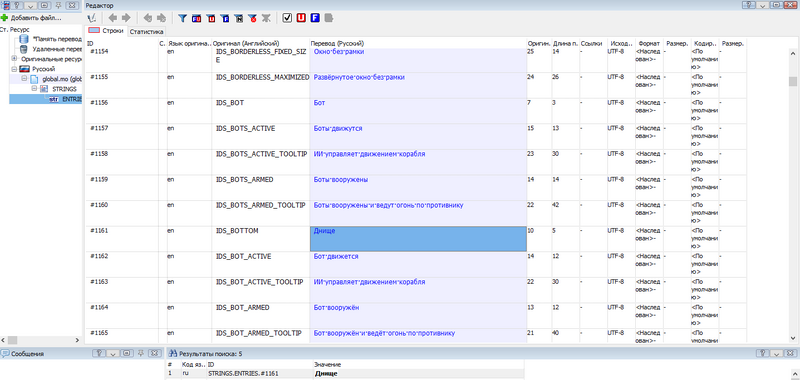Open search results panel dropdown chevron
Image resolution: width=800 pixels, height=380 pixels.
pyautogui.click(x=777, y=353)
